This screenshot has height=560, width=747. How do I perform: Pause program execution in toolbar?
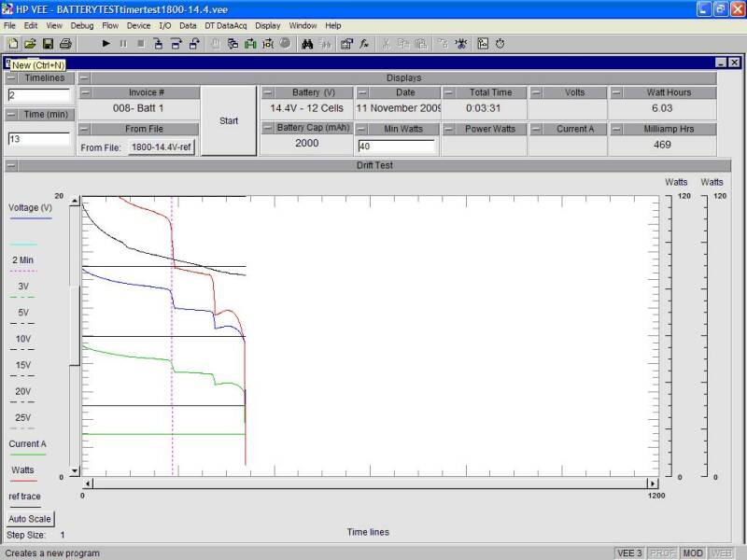123,44
